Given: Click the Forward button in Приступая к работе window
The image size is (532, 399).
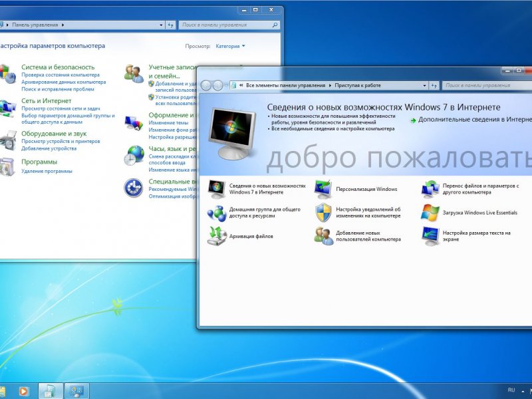Looking at the screenshot, I should (x=217, y=86).
